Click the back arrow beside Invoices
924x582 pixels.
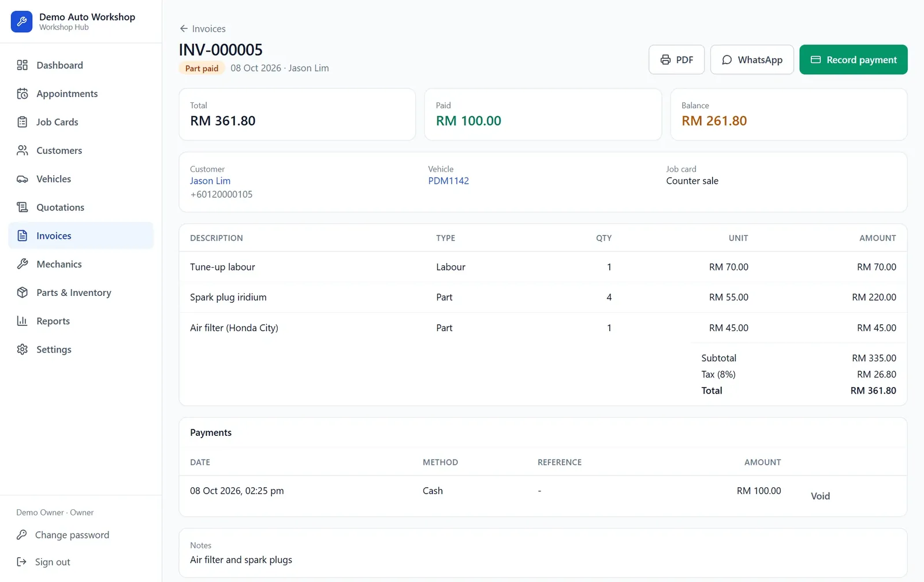[x=184, y=28]
